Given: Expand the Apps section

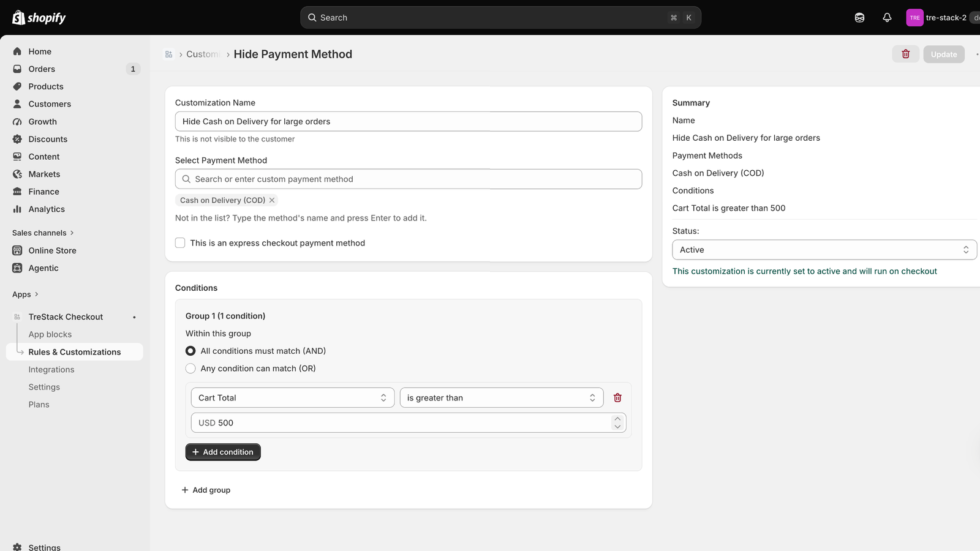Looking at the screenshot, I should (x=25, y=294).
